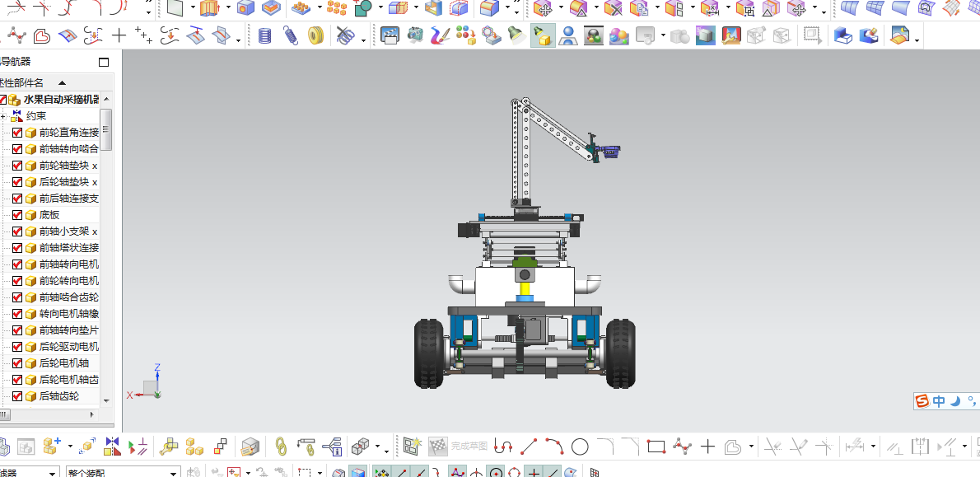Image resolution: width=980 pixels, height=477 pixels.
Task: Open dropdown next to Add Component icon
Action: [x=69, y=447]
